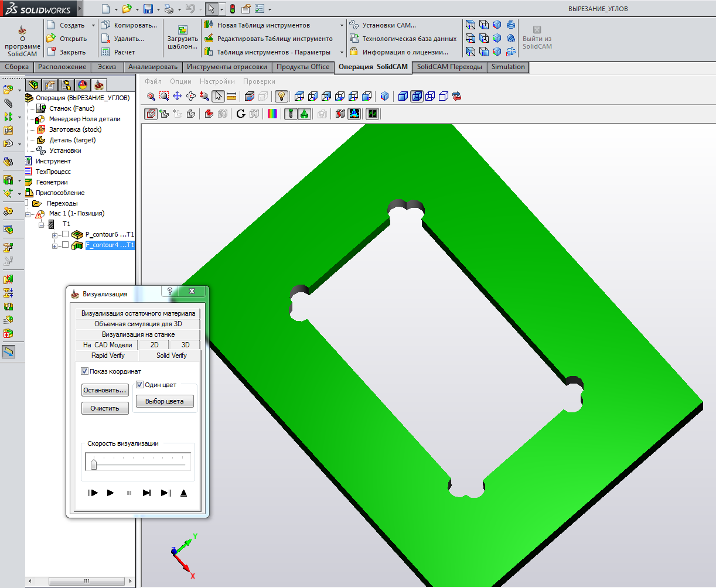Tick the checkbox beside Переходы folder
The width and height of the screenshot is (716, 588).
click(x=27, y=203)
